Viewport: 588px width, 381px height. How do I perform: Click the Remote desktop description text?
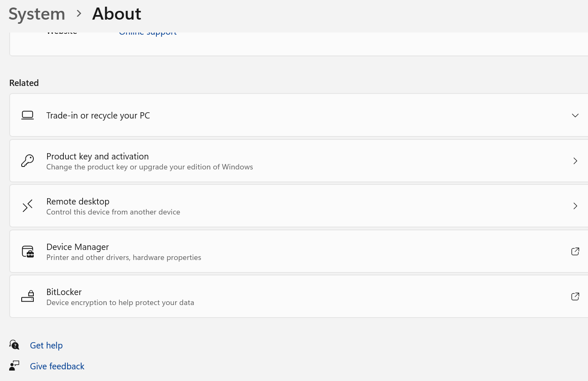click(x=113, y=212)
